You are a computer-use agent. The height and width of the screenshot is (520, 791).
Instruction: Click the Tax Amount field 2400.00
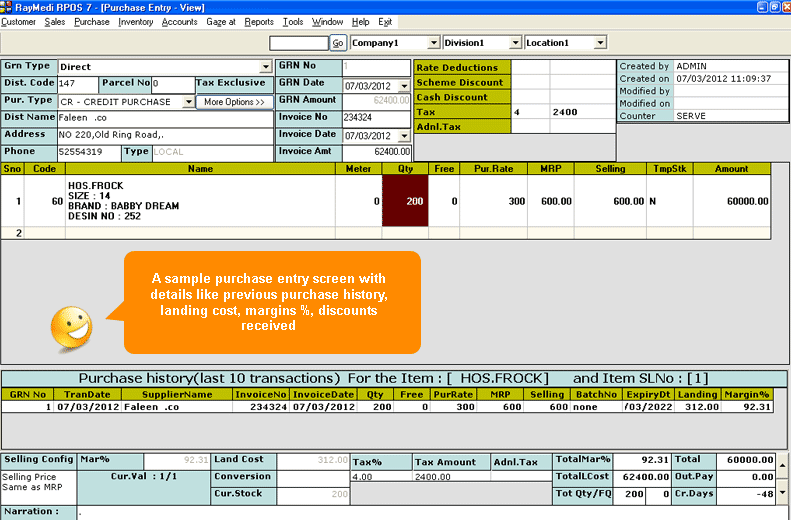click(x=451, y=477)
